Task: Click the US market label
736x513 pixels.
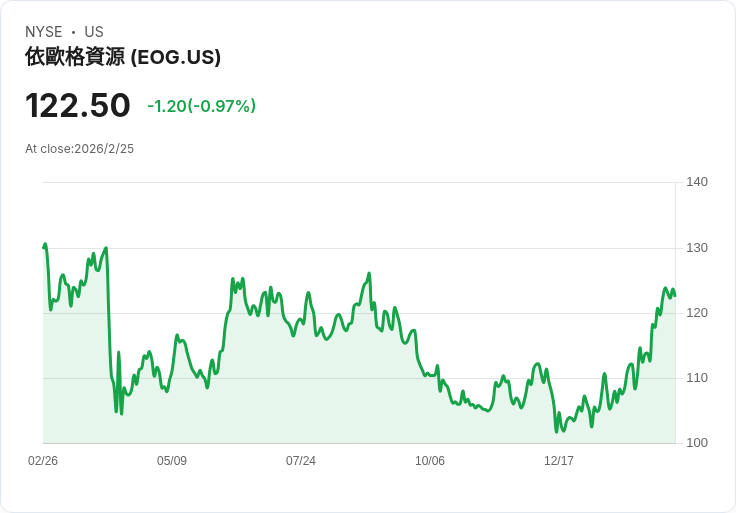Action: [x=94, y=32]
